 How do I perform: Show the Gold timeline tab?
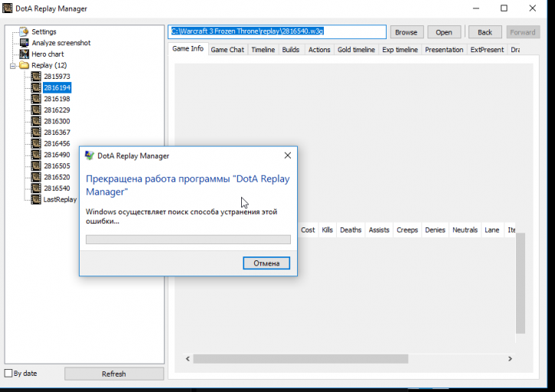tap(356, 50)
